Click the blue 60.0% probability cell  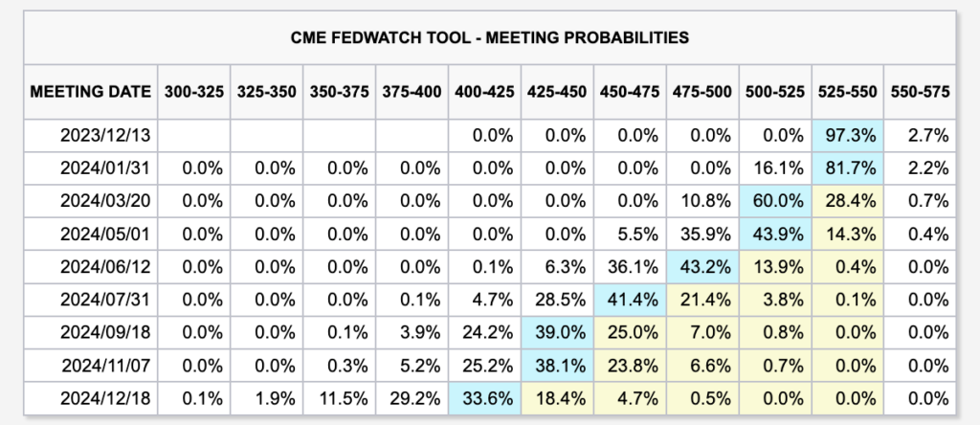775,201
